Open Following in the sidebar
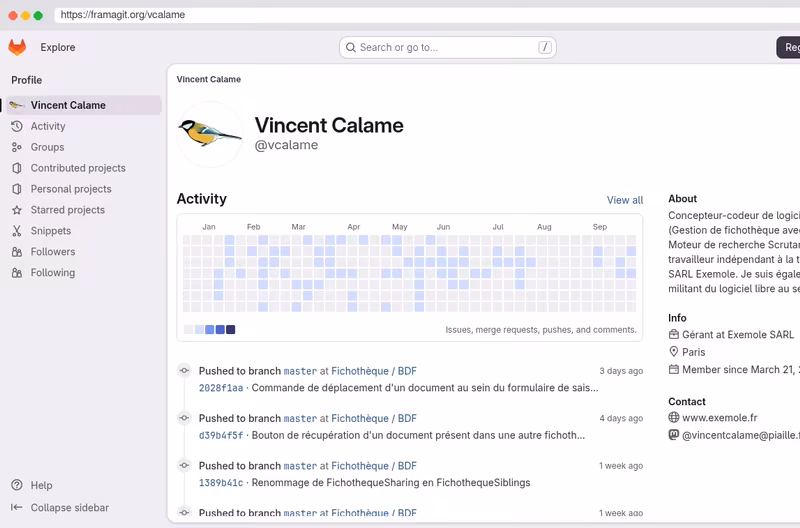Screen dimensions: 800x528 pyautogui.click(x=84, y=272)
